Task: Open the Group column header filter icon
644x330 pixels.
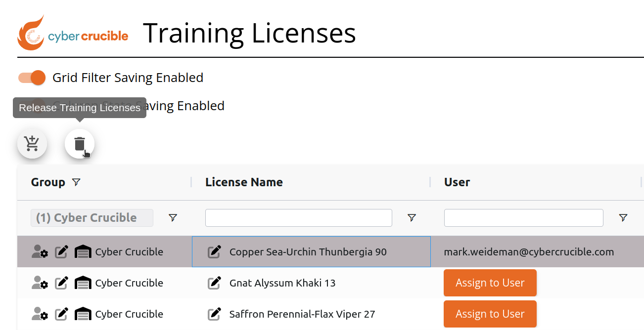Action: (76, 182)
